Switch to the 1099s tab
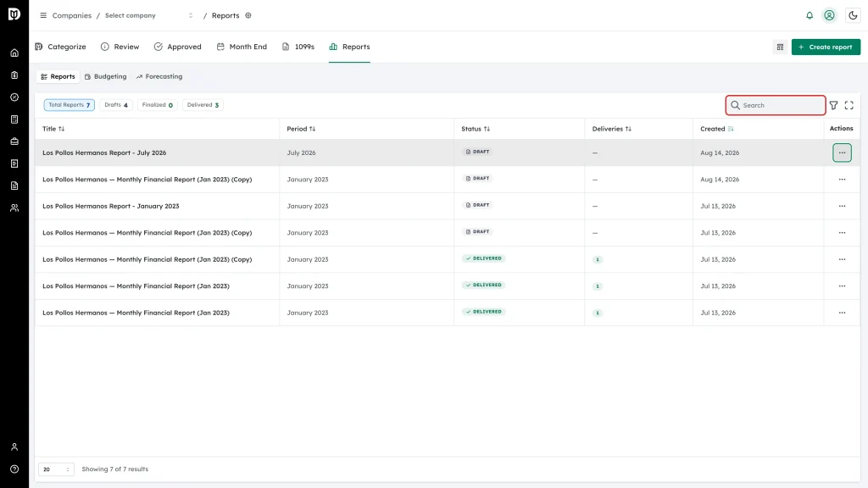 click(x=298, y=47)
